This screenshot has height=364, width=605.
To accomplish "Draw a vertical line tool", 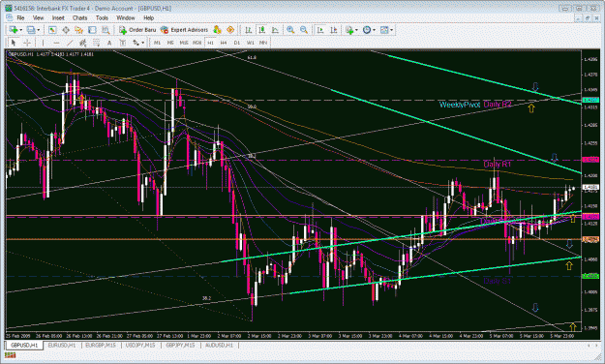I will 43,43.
